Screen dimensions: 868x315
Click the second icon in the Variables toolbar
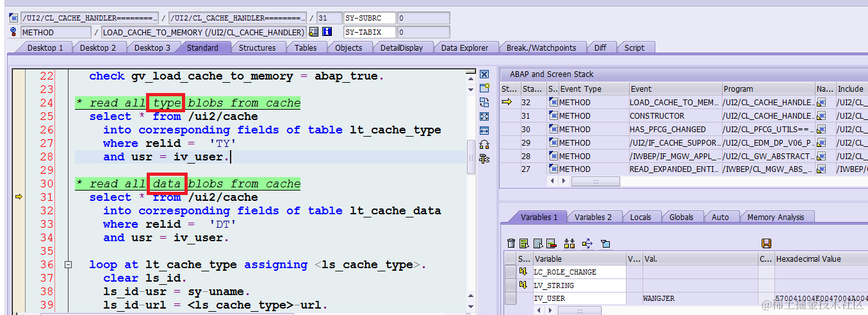tap(524, 243)
